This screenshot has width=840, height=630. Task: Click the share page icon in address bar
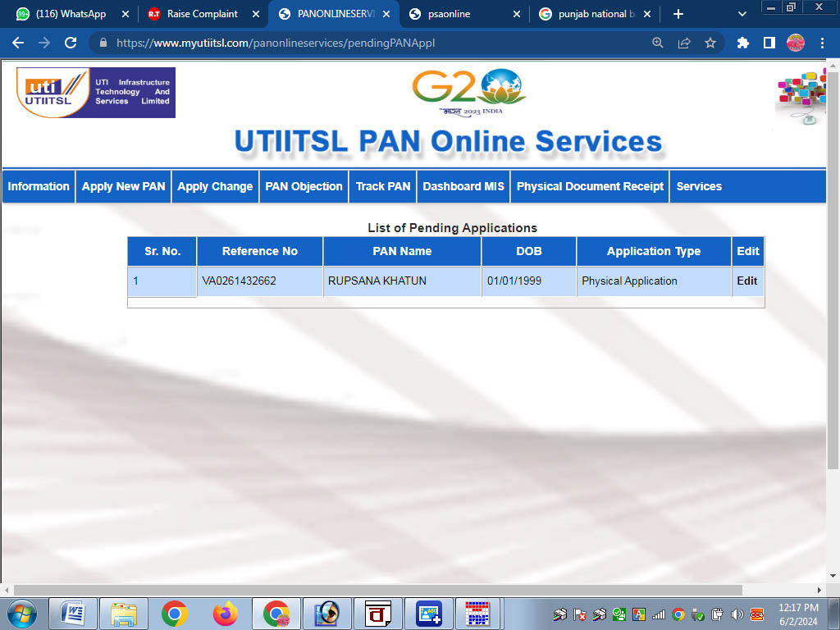pos(684,43)
